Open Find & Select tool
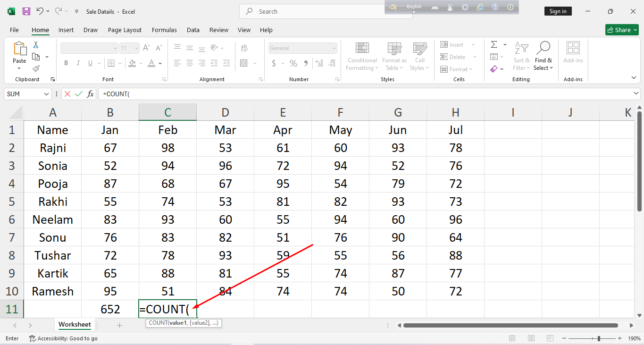The width and height of the screenshot is (644, 345). 543,56
